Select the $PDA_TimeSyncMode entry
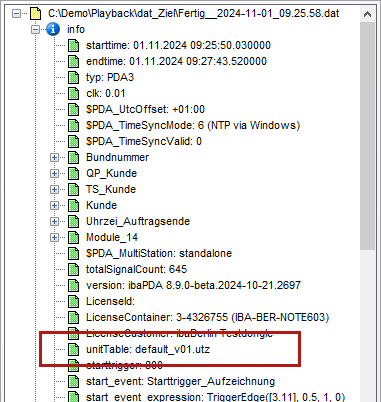381x402 pixels. [193, 125]
